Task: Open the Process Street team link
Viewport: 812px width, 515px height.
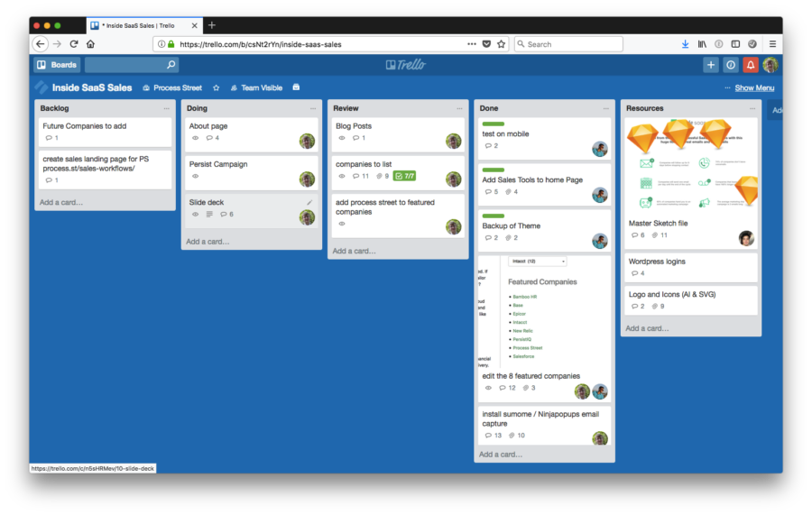Action: (172, 88)
